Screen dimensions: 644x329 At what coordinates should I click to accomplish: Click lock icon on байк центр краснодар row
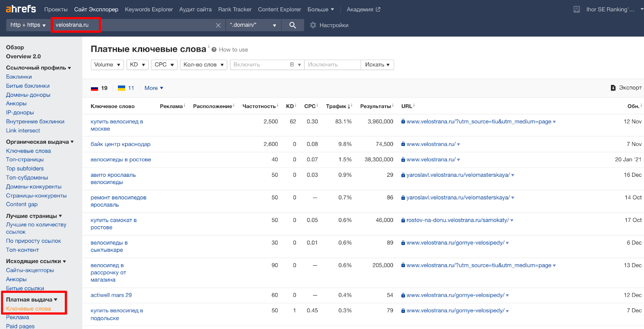(x=403, y=144)
